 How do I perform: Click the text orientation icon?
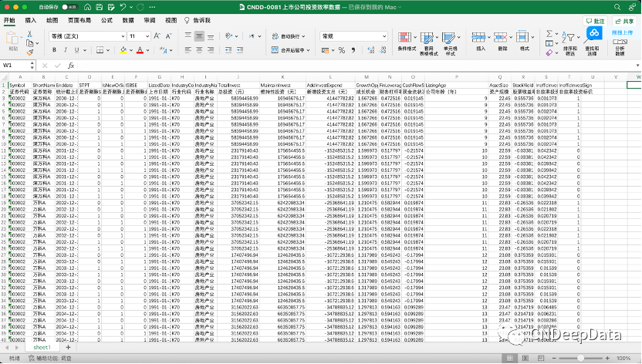(x=229, y=36)
